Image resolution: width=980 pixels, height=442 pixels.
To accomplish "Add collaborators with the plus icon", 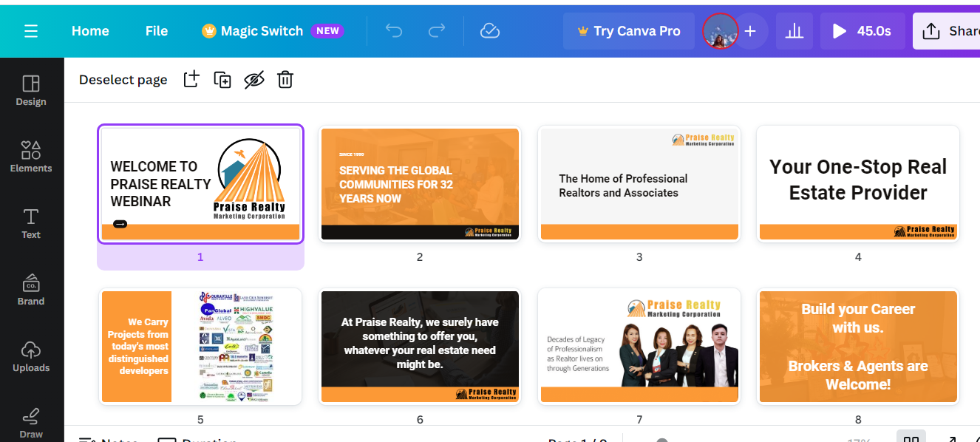I will click(750, 31).
